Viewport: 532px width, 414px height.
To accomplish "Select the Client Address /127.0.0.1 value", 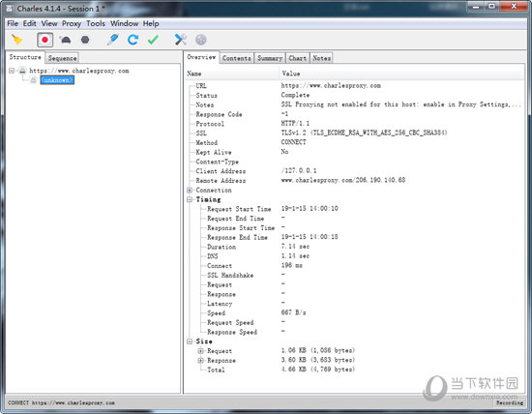I will 299,170.
